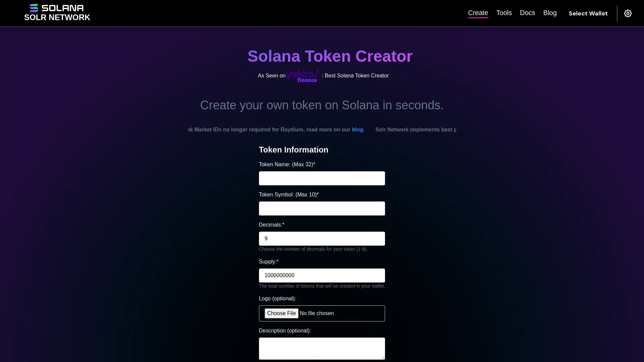The height and width of the screenshot is (362, 644).
Task: Click the 'No file chosen' logo text
Action: (317, 313)
